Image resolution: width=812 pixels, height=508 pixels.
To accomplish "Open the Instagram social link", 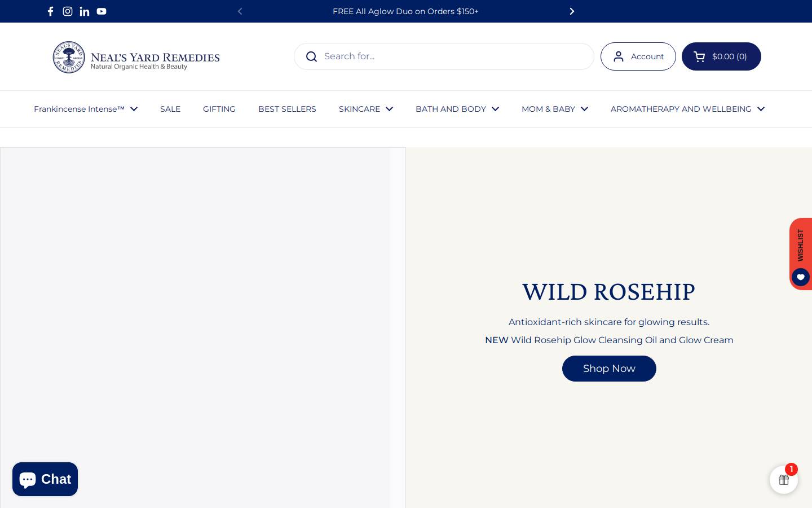I will click(x=68, y=11).
